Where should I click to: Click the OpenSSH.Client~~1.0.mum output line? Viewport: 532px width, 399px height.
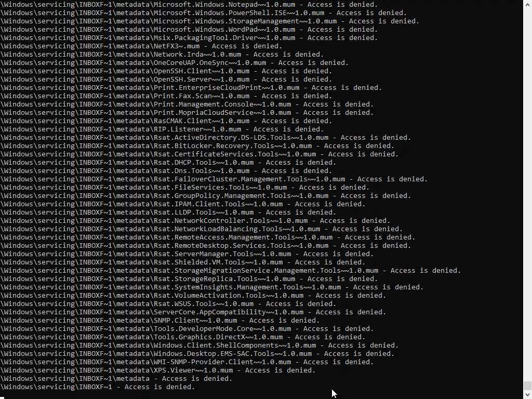coord(166,71)
